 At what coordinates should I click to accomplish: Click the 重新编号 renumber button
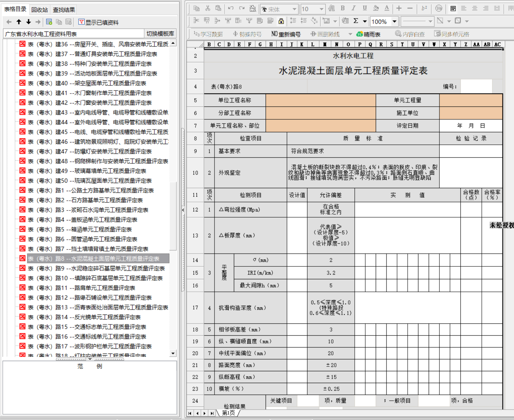(286, 34)
